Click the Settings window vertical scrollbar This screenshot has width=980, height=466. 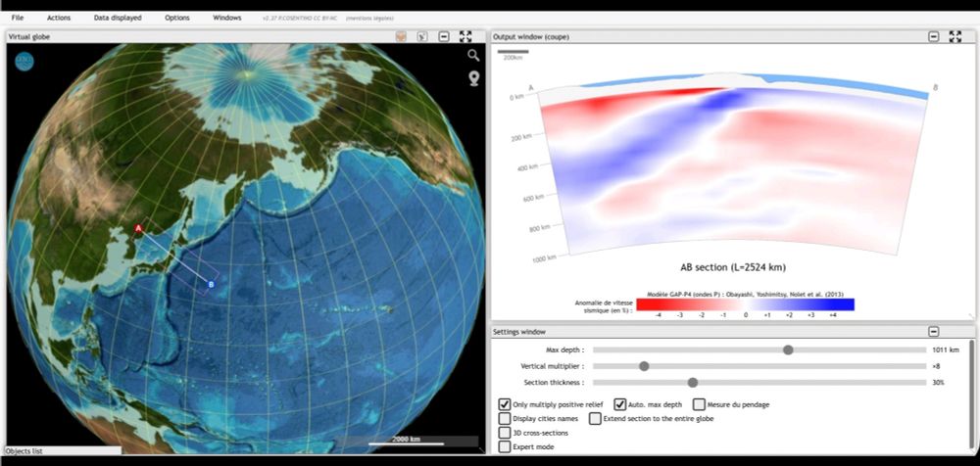coord(971,396)
